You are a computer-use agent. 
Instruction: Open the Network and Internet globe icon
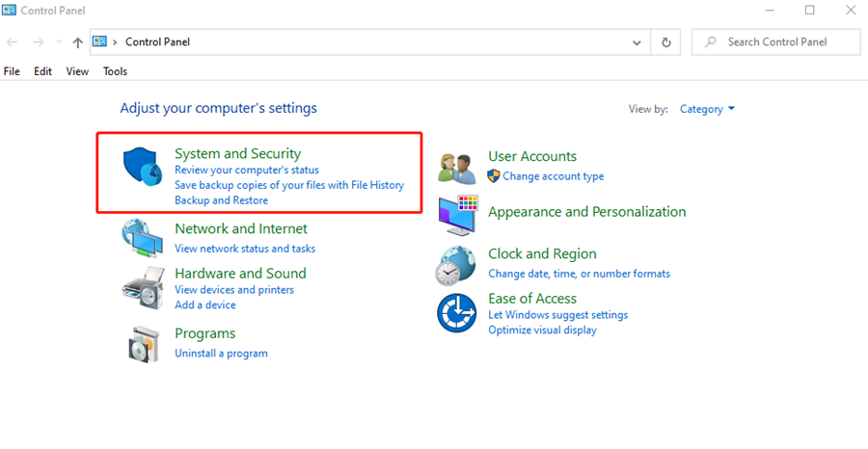(x=142, y=238)
